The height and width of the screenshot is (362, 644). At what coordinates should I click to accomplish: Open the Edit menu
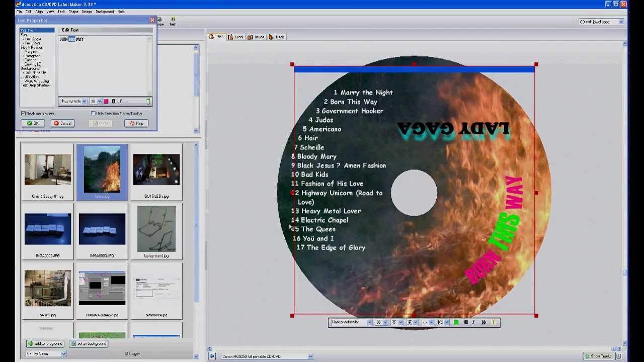[x=28, y=11]
